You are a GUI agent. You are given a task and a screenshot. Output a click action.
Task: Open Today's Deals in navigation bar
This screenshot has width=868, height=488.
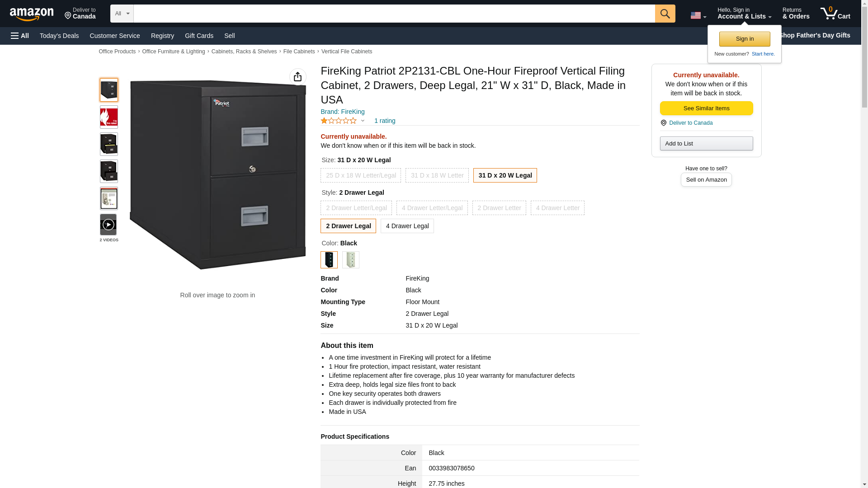pyautogui.click(x=59, y=36)
